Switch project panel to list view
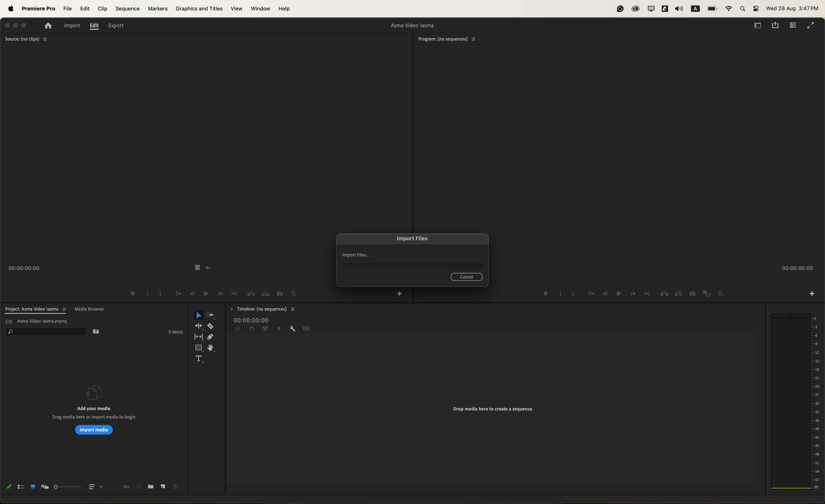The image size is (825, 504). click(x=21, y=487)
